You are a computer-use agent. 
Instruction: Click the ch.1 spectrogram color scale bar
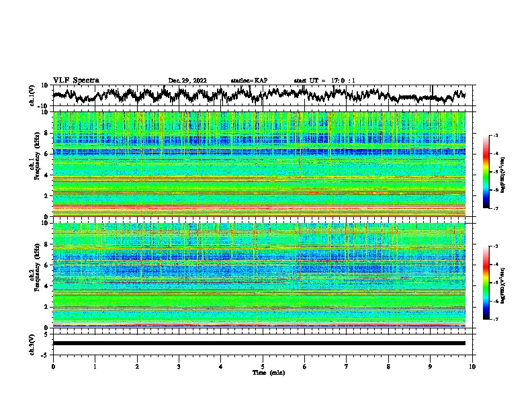coord(486,172)
